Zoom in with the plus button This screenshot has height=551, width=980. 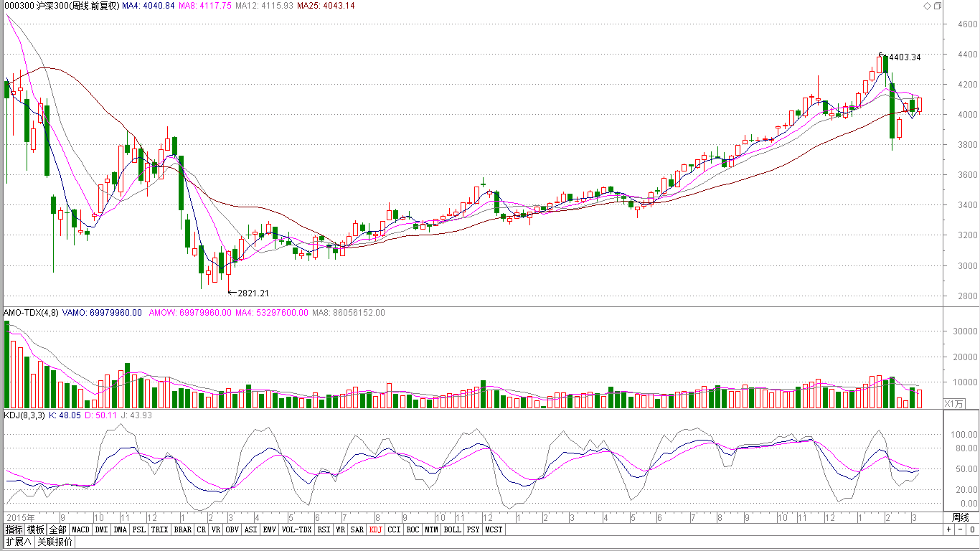948,529
